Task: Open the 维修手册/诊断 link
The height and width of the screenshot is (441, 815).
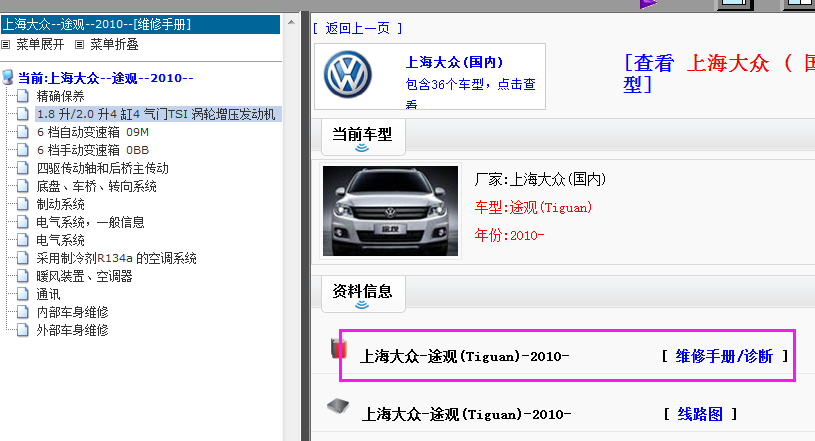Action: (x=724, y=356)
